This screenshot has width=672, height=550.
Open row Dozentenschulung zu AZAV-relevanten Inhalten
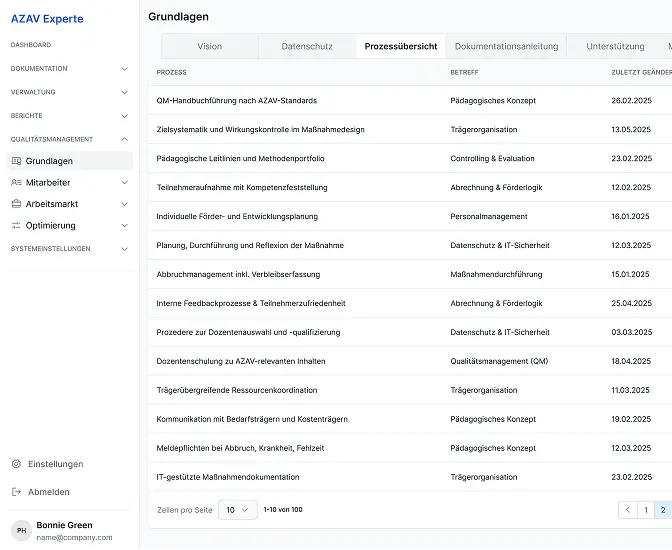(x=410, y=361)
